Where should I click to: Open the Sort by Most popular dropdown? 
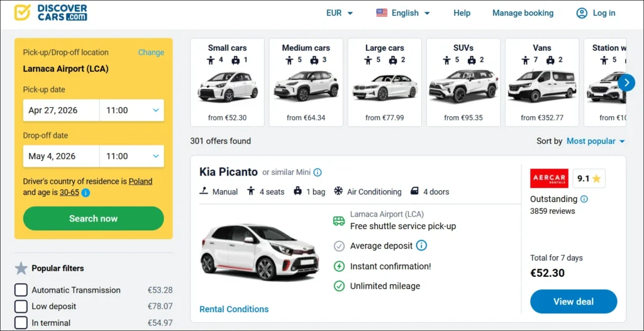(596, 141)
